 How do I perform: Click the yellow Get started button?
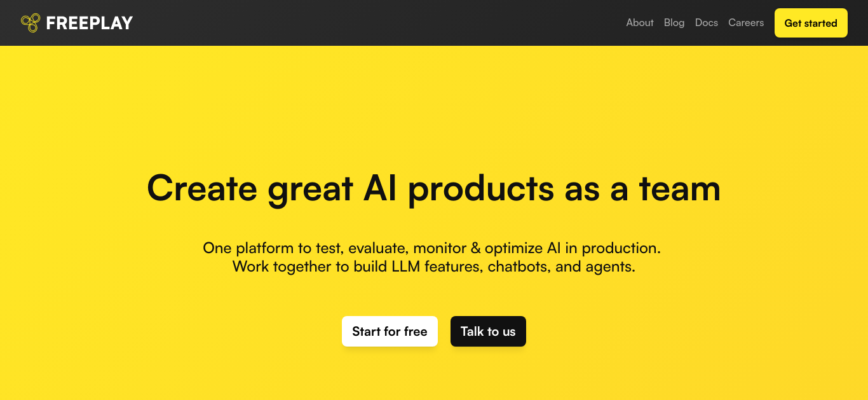click(x=811, y=23)
